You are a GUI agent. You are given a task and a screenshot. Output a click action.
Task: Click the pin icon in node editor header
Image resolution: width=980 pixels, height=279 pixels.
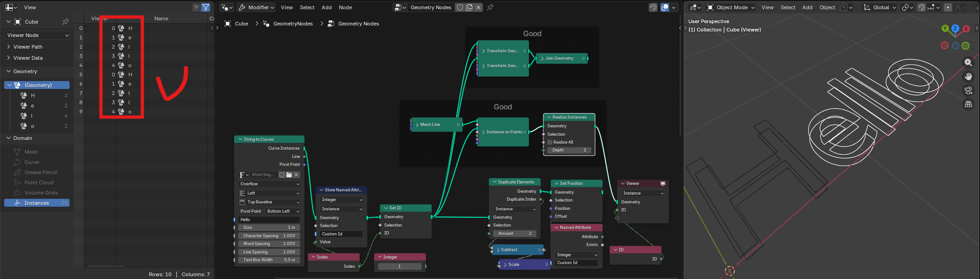[x=490, y=7]
